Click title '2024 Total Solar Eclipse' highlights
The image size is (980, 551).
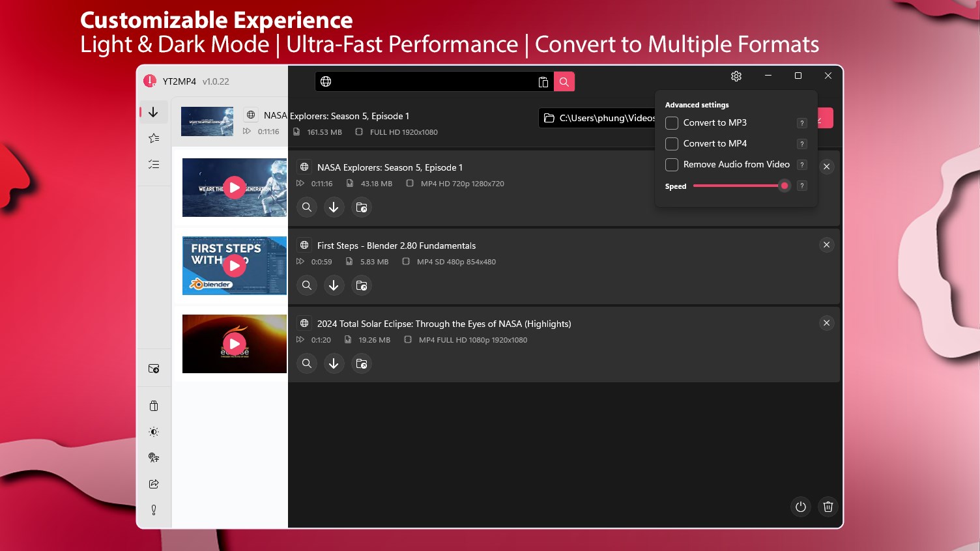tap(444, 324)
